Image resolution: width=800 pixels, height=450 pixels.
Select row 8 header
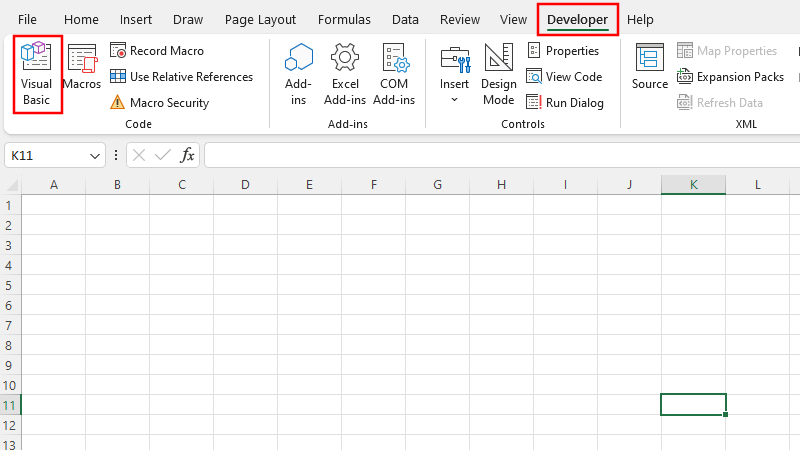(10, 345)
